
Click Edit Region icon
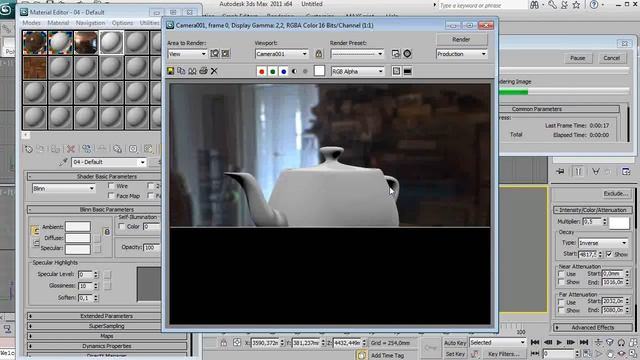click(215, 53)
